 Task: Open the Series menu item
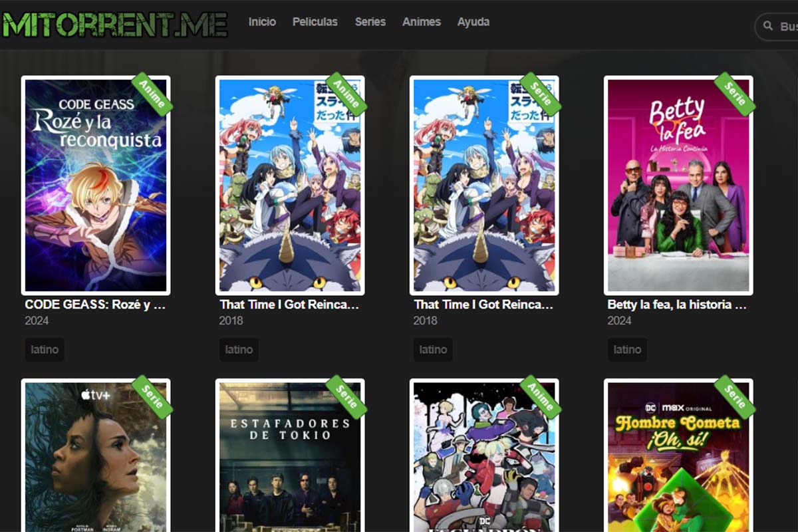click(370, 22)
